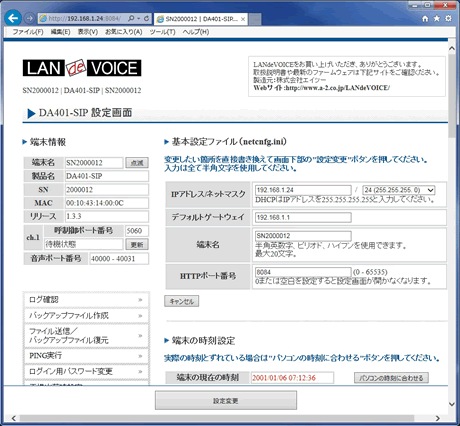Click the 更新 button in ch.1 row
This screenshot has width=460, height=426.
(x=137, y=244)
